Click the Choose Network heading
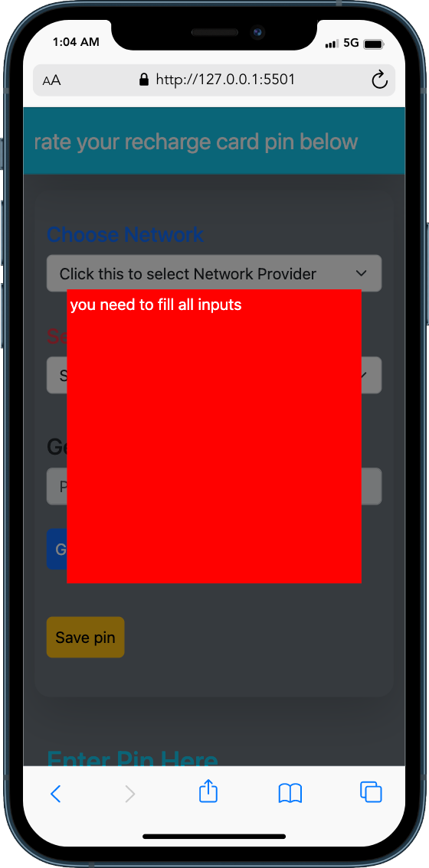This screenshot has height=868, width=429. coord(126,234)
